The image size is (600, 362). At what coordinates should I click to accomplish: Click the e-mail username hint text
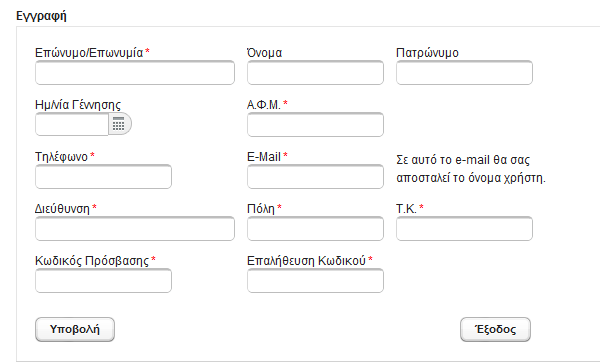pos(471,169)
